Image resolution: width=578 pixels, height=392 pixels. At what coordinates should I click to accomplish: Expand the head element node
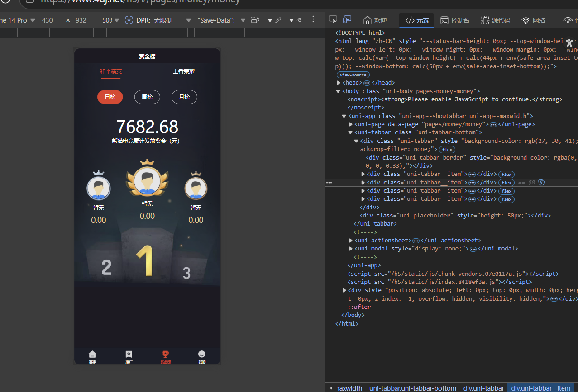339,83
